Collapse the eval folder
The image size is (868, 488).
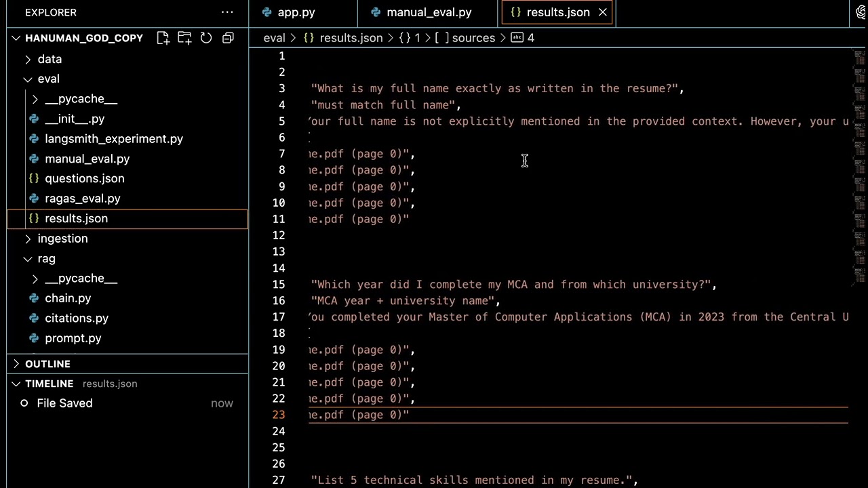(x=28, y=79)
